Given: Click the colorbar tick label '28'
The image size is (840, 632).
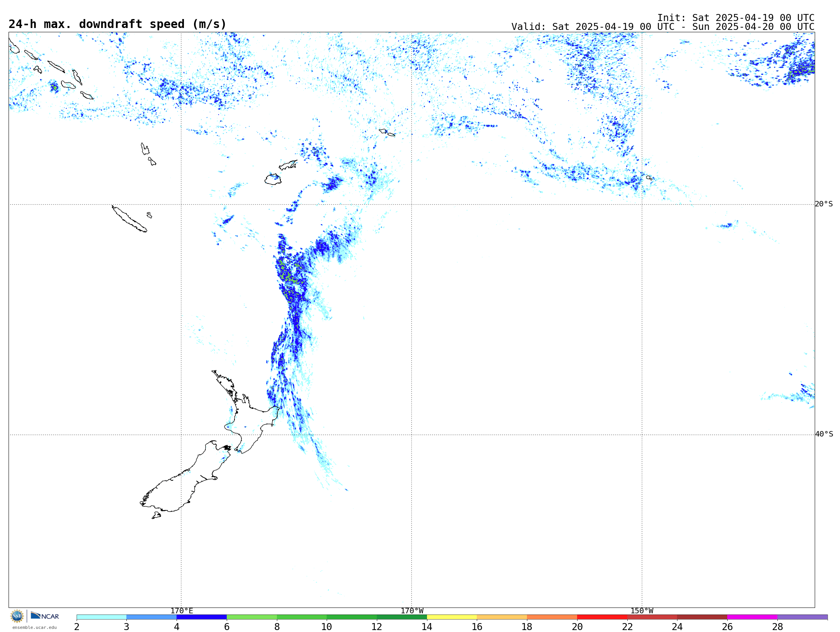Looking at the screenshot, I should pos(777,627).
